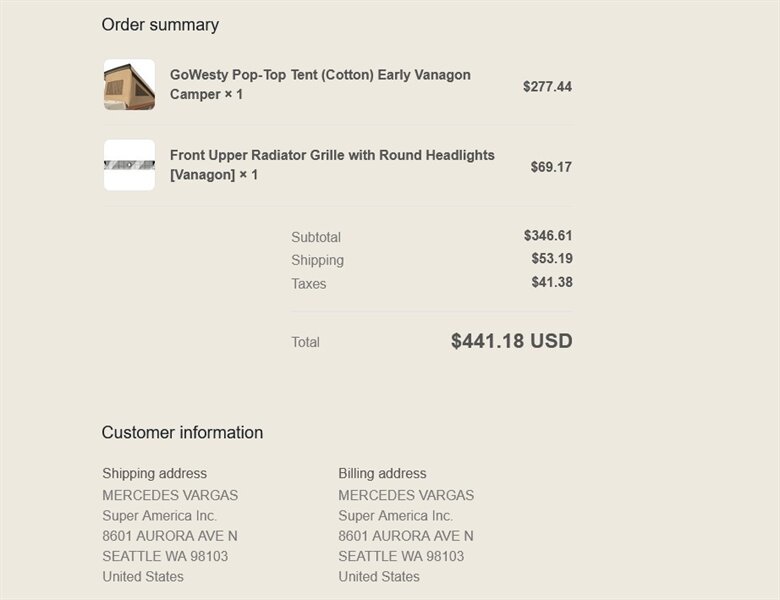780x600 pixels.
Task: Click the Subtotal label
Action: pos(316,237)
